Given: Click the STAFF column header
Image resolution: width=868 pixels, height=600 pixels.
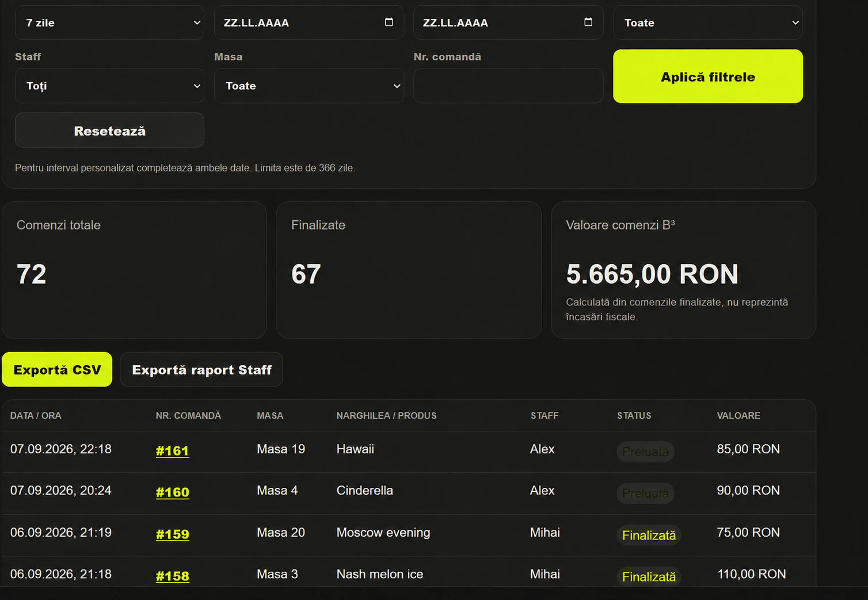Looking at the screenshot, I should point(545,415).
